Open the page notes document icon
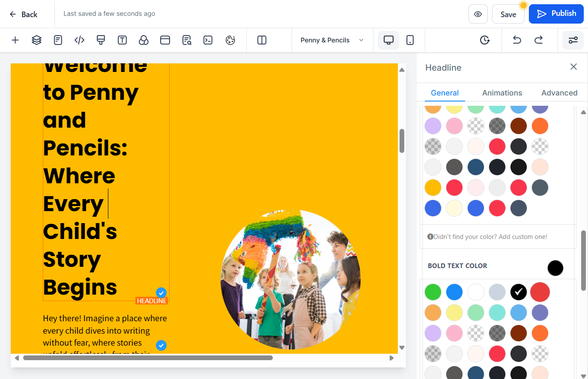The height and width of the screenshot is (379, 588). click(x=58, y=40)
